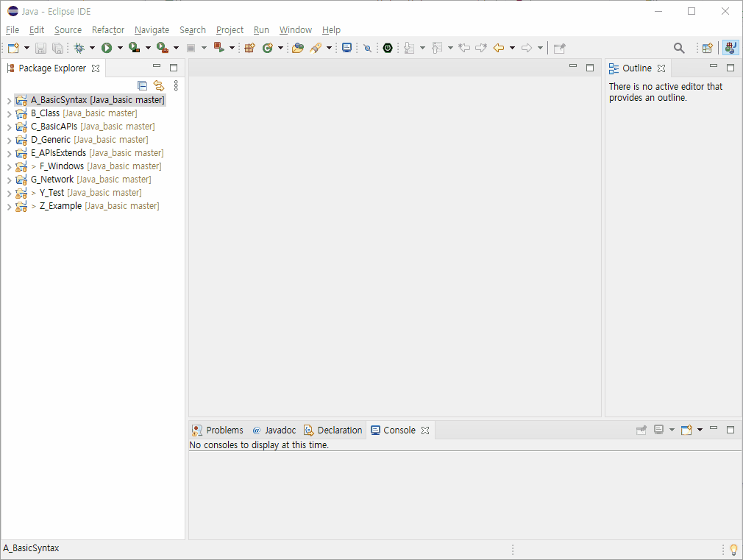Open the Navigate menu

pos(152,30)
